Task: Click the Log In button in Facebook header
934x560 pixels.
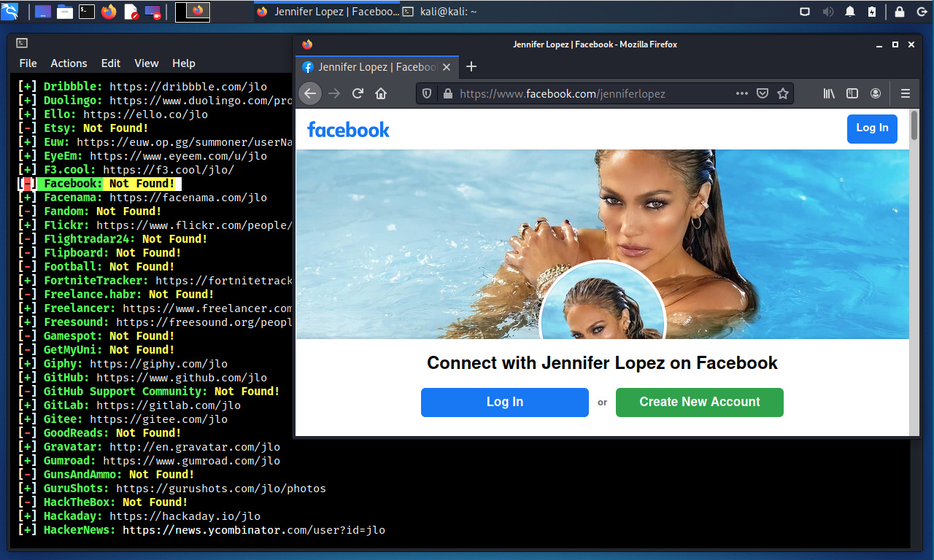Action: pyautogui.click(x=872, y=128)
